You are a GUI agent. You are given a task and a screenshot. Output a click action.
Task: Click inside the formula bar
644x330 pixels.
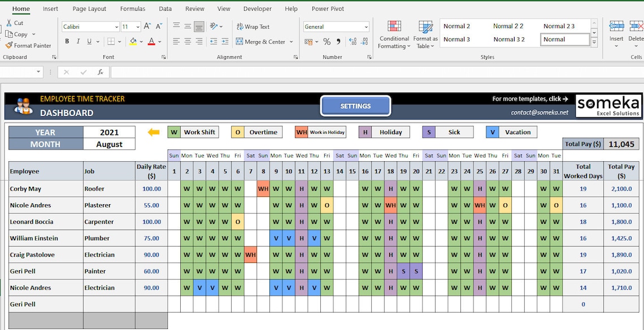click(226, 72)
